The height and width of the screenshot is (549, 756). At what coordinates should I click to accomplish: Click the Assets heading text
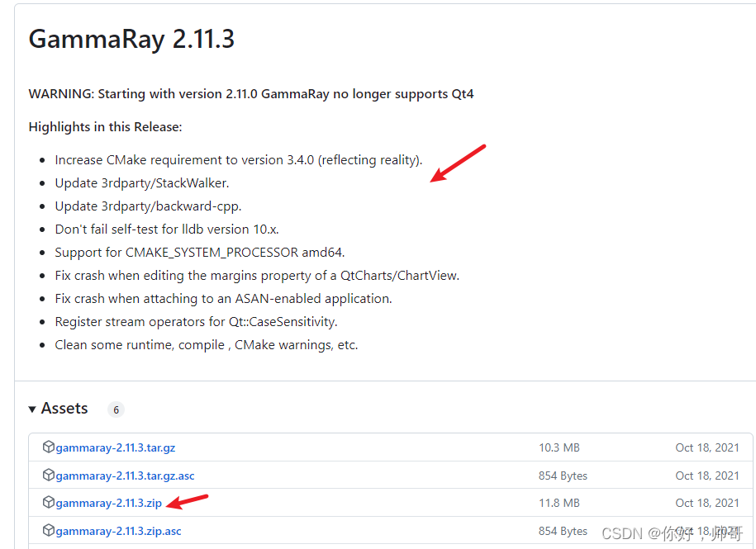(64, 408)
